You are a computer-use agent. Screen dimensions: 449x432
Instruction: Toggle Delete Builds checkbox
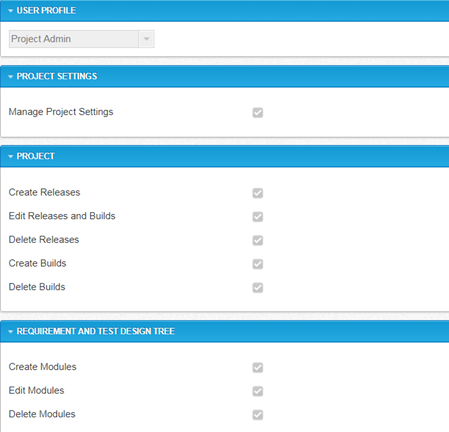pyautogui.click(x=258, y=288)
